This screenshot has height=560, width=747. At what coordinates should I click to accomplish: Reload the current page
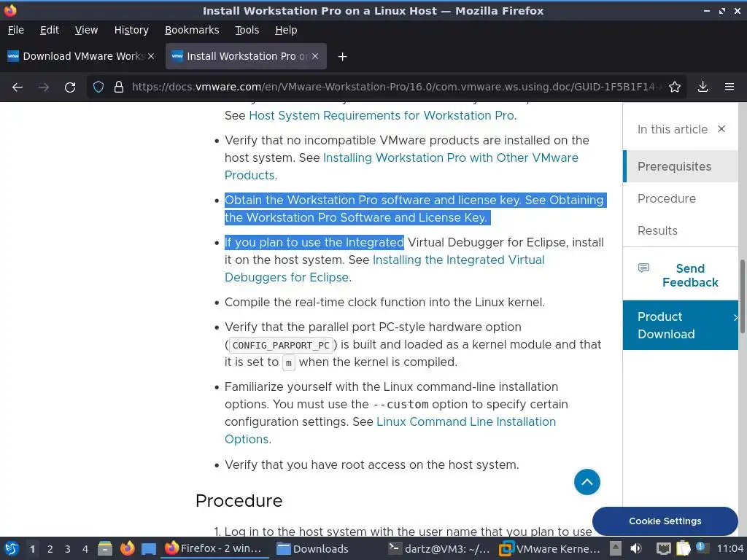click(x=70, y=87)
